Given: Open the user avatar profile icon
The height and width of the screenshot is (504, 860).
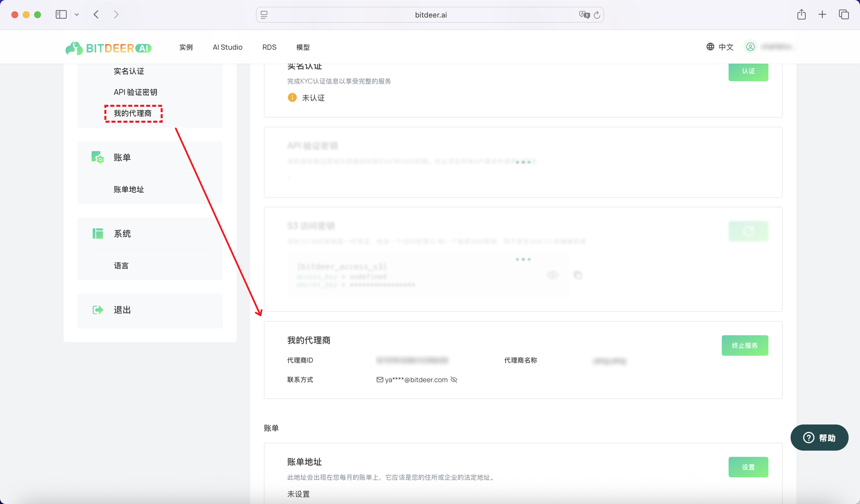Looking at the screenshot, I should pyautogui.click(x=750, y=46).
